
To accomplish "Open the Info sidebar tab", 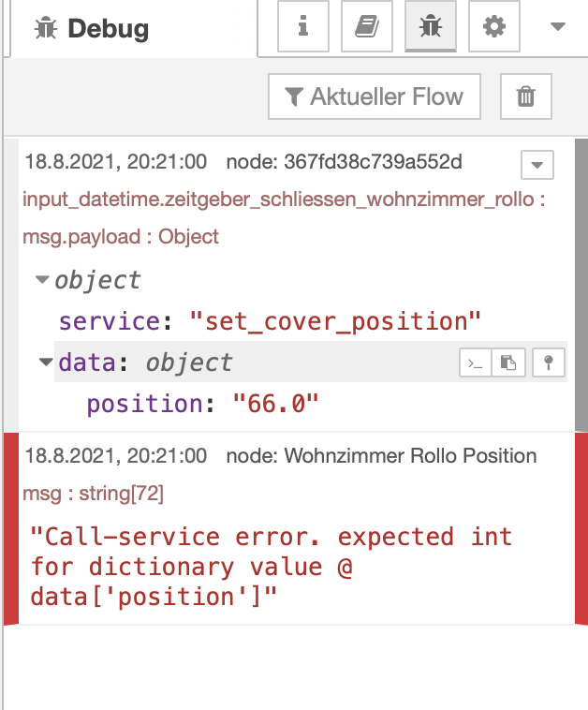I will point(302,27).
